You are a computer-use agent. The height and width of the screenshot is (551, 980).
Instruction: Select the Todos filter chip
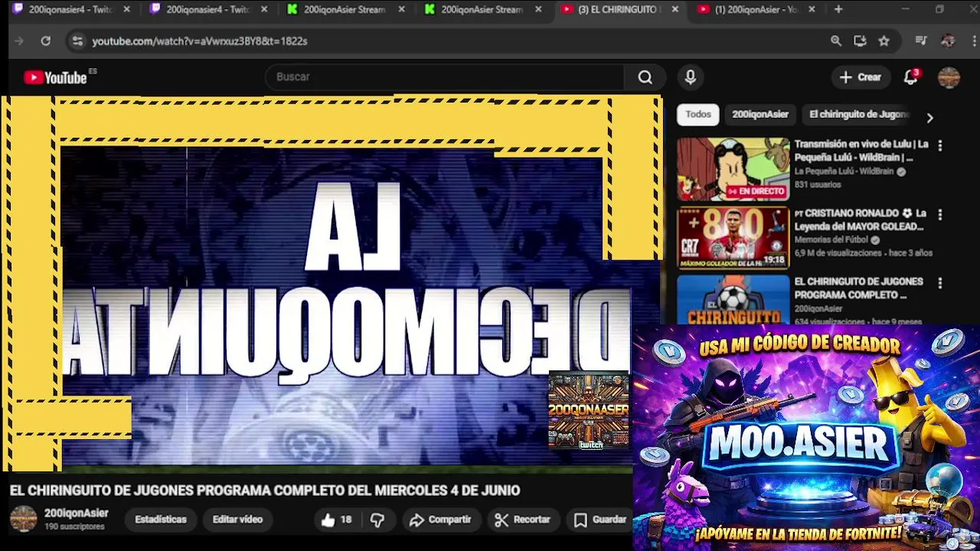click(698, 115)
